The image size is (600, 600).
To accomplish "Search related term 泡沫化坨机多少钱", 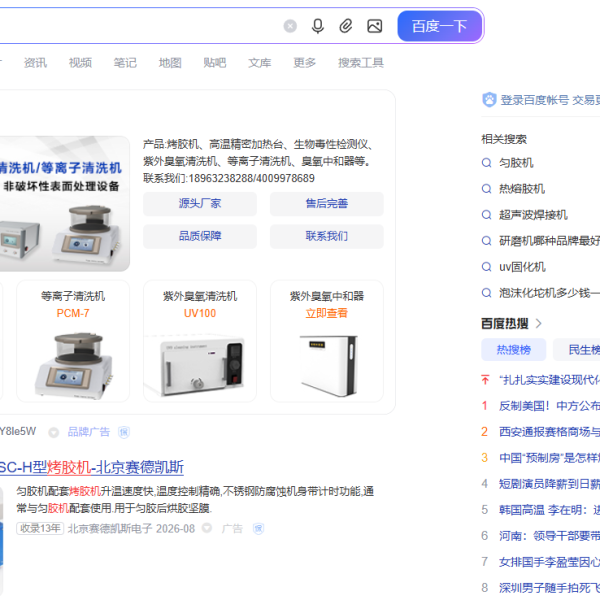I will [x=549, y=293].
